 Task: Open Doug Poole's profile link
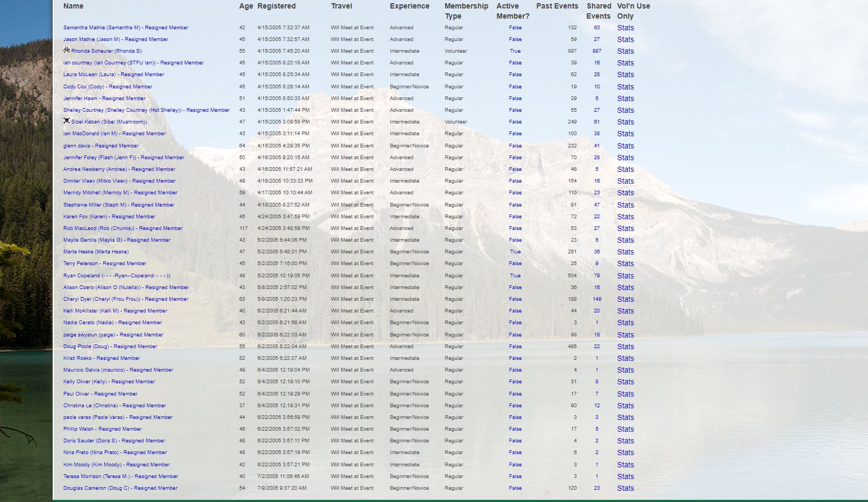(x=110, y=347)
